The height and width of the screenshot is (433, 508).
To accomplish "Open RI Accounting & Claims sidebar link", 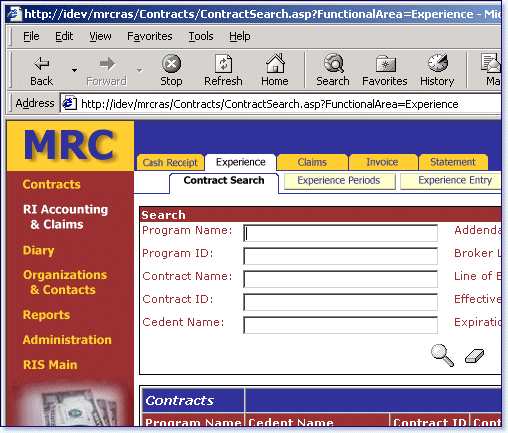I will pos(65,217).
